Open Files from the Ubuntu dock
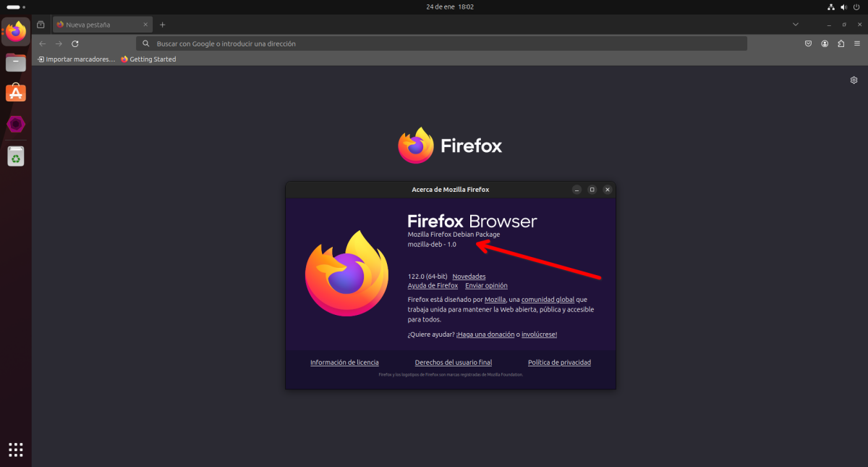Viewport: 868px width, 467px height. pos(16,62)
